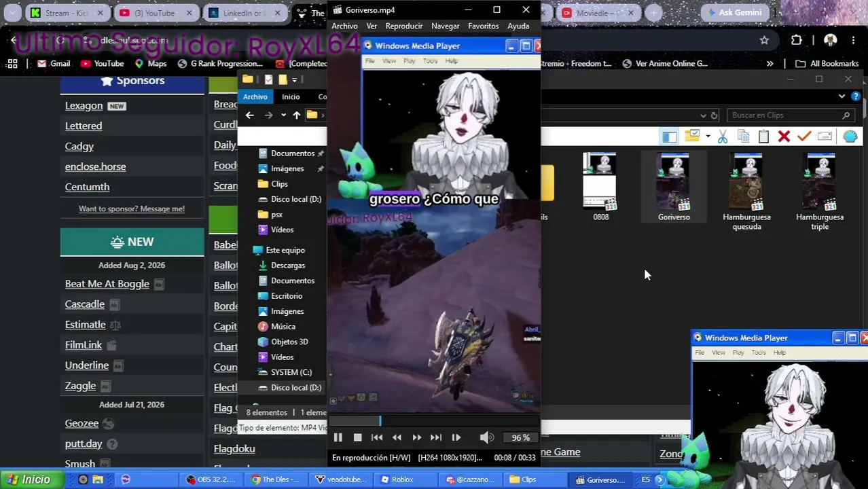
Task: Seek on the video progress bar
Action: (433, 422)
